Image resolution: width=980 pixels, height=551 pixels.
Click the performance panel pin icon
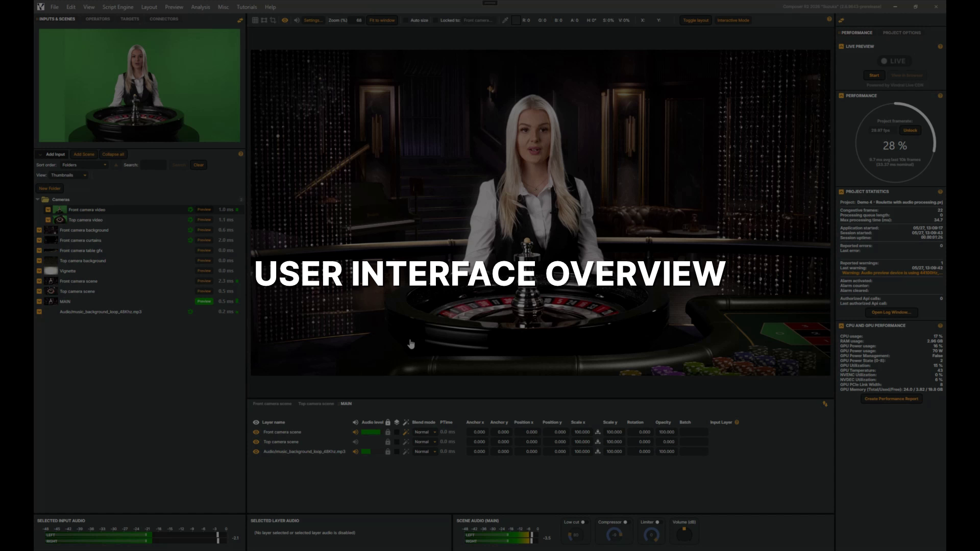[841, 20]
